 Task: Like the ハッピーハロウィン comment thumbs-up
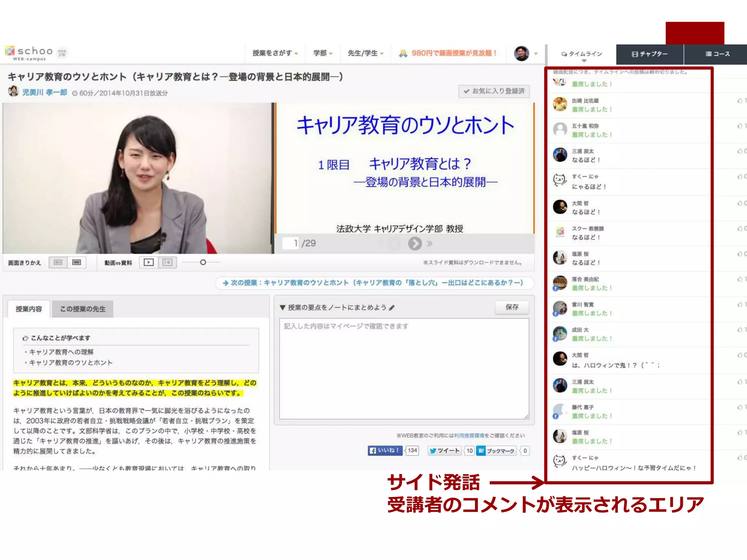pos(740,458)
